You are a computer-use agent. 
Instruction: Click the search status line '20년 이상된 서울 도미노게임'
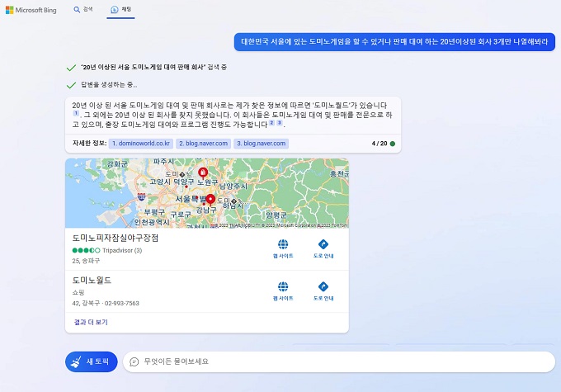[x=153, y=68]
